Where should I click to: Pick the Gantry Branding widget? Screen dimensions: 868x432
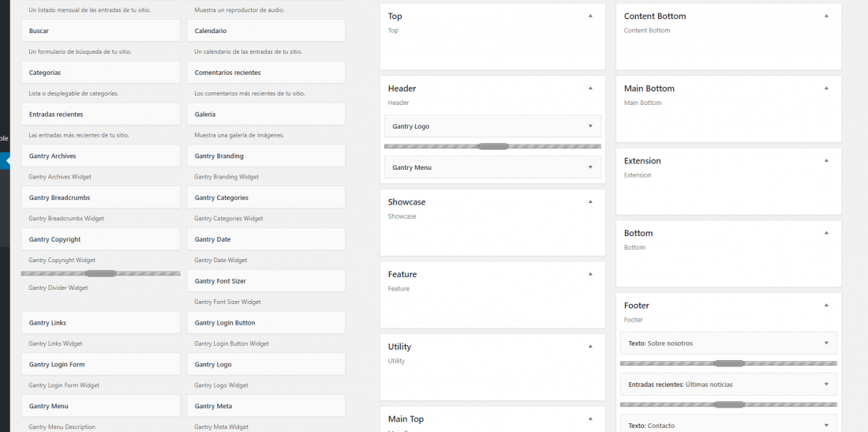click(x=266, y=156)
